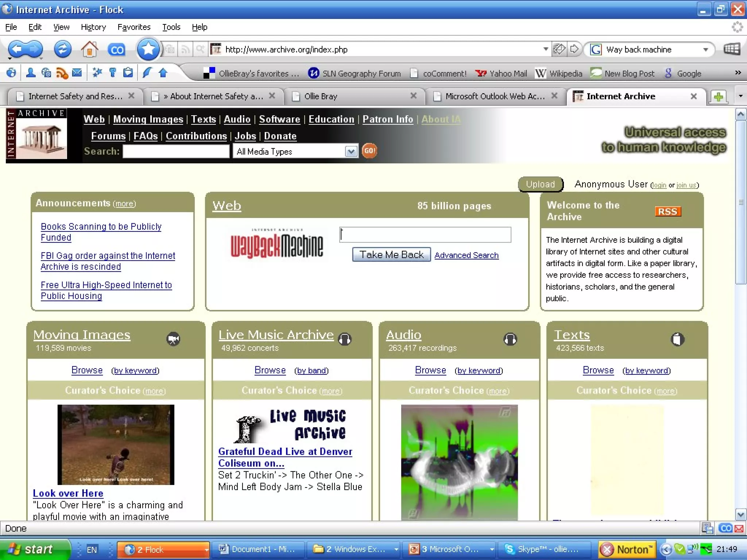Image resolution: width=747 pixels, height=560 pixels.
Task: Open the new tab plus button
Action: tap(718, 97)
